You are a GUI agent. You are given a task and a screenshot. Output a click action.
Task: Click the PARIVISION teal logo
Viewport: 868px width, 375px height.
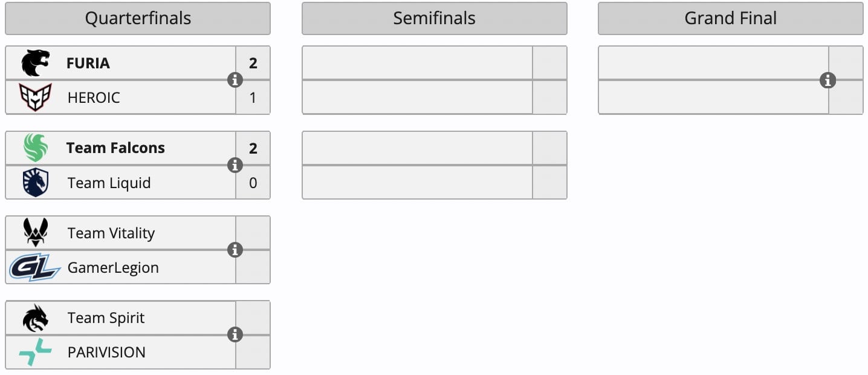coord(35,352)
